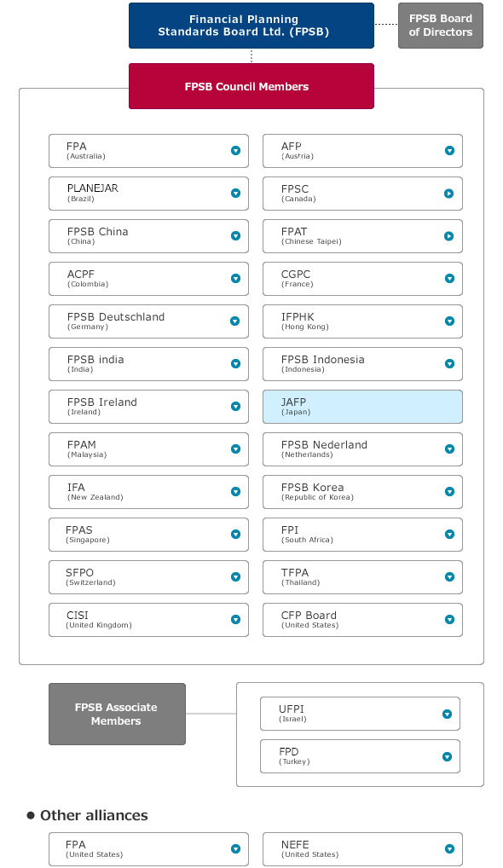Click the arrow icon beside FPI South Africa
The height and width of the screenshot is (868, 503).
pyautogui.click(x=449, y=535)
